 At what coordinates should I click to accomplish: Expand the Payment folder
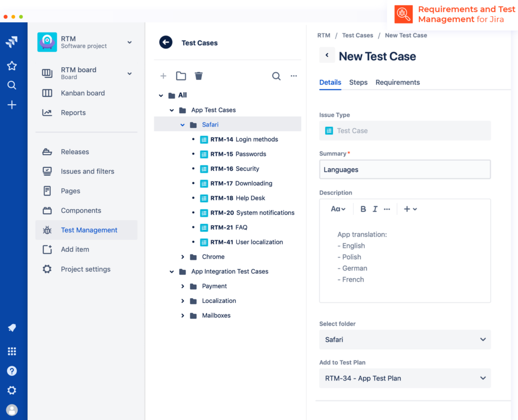point(183,286)
